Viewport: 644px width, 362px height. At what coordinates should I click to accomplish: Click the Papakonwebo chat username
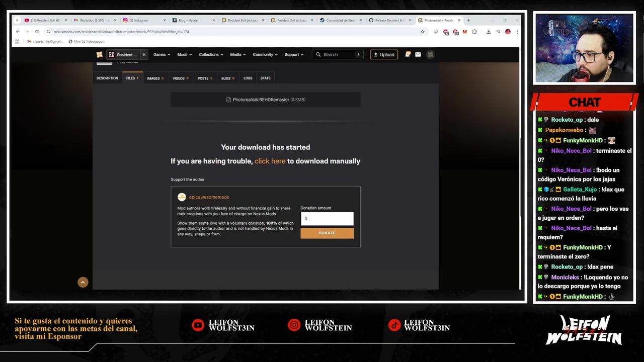coord(564,130)
